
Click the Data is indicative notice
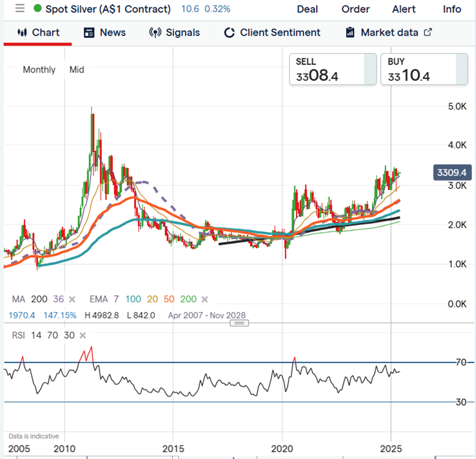click(33, 436)
